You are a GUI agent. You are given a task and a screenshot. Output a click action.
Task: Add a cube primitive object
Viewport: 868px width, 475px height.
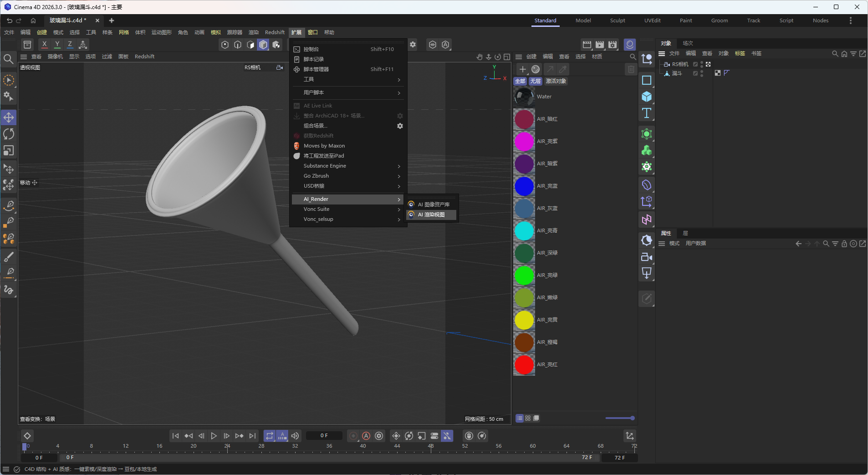pos(647,97)
